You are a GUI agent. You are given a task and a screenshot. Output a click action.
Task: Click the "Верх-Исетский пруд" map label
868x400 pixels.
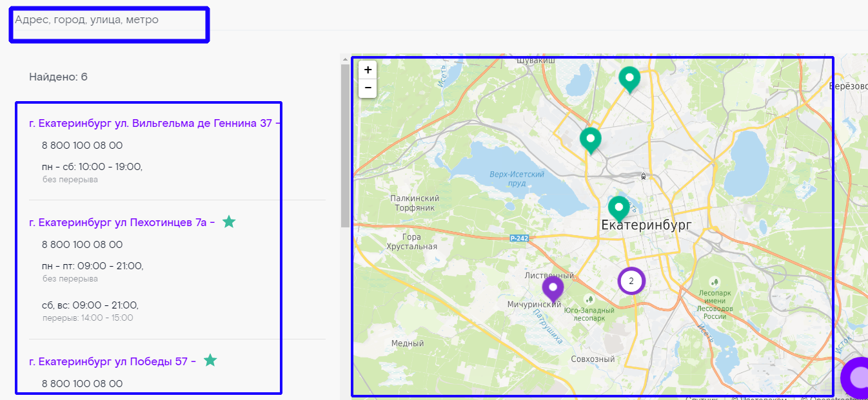click(x=517, y=179)
